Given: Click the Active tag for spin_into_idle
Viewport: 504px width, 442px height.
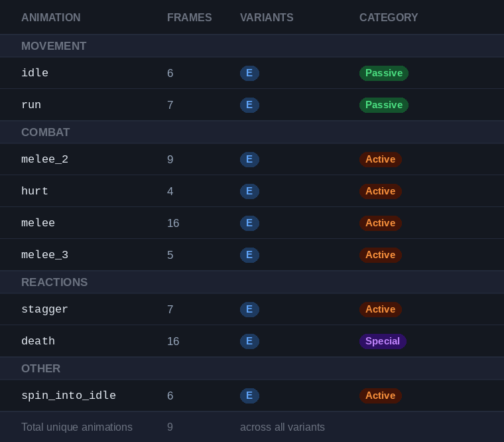Looking at the screenshot, I should pos(380,396).
